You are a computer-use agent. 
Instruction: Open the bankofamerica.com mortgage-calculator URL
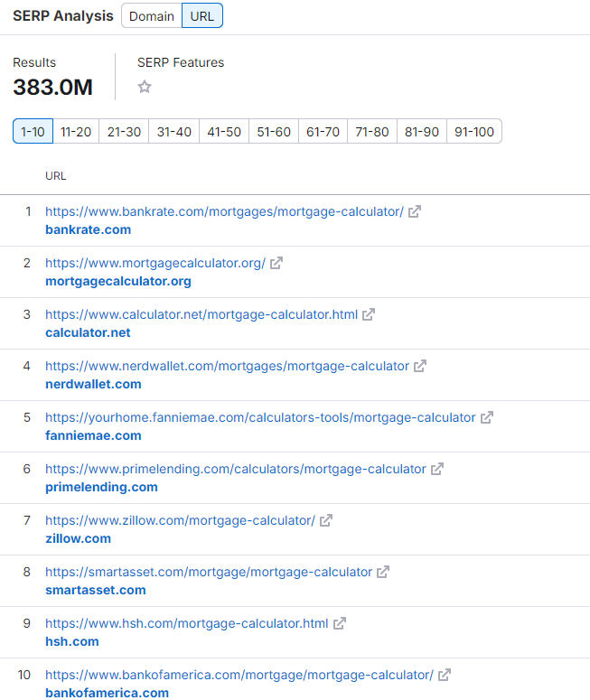(x=239, y=675)
